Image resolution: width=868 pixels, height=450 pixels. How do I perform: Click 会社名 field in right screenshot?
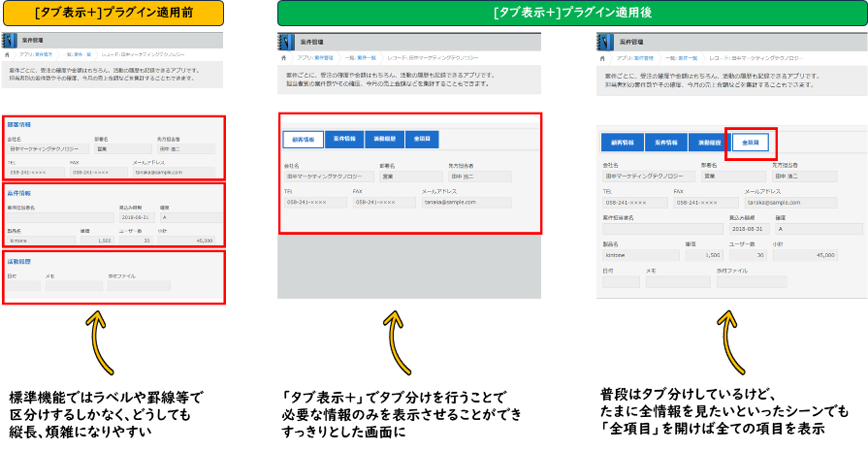pyautogui.click(x=650, y=177)
